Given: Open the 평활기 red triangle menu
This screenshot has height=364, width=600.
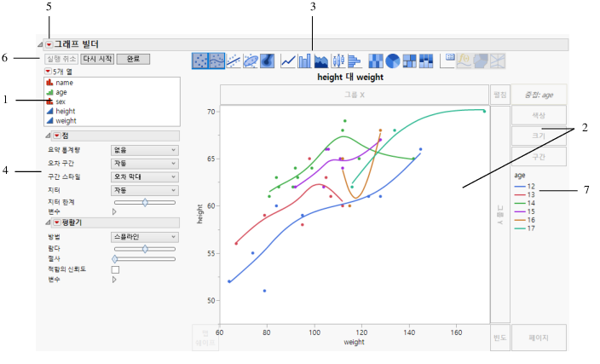Looking at the screenshot, I should 57,222.
